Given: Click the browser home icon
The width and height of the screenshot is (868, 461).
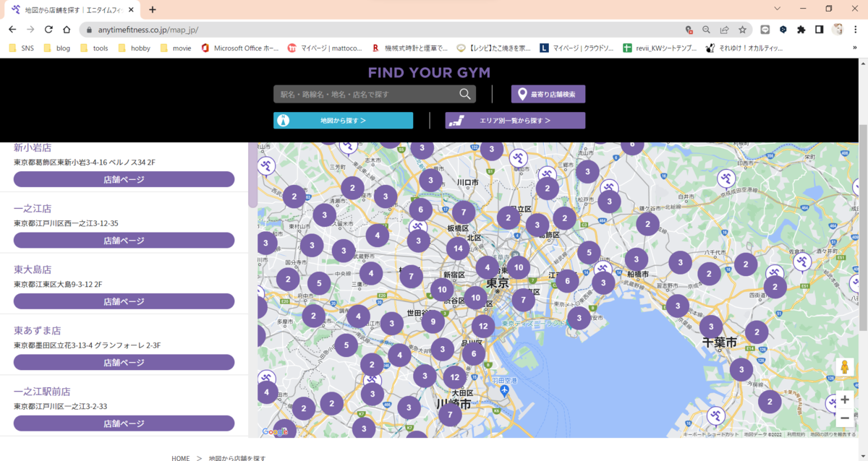Looking at the screenshot, I should (x=67, y=30).
